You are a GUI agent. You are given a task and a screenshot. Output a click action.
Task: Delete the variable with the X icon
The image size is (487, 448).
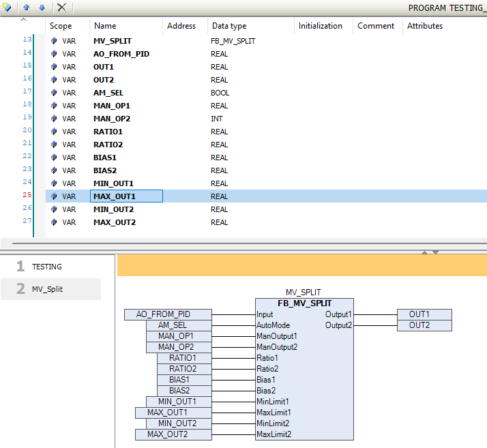(x=61, y=8)
